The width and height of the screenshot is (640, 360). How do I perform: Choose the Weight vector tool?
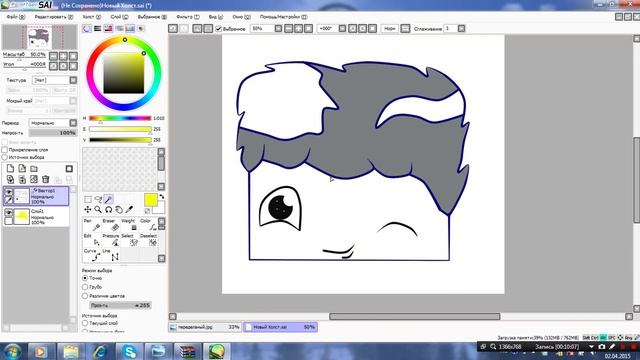click(129, 225)
